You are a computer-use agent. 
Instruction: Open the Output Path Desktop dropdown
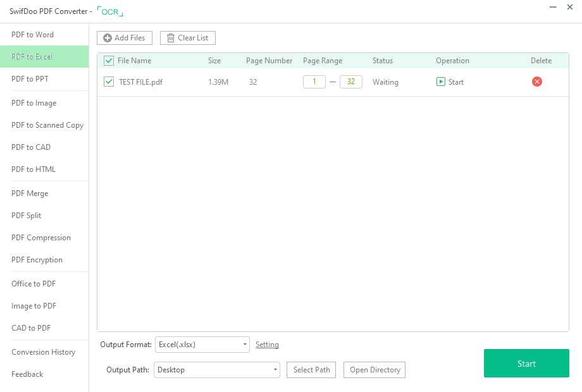(217, 370)
